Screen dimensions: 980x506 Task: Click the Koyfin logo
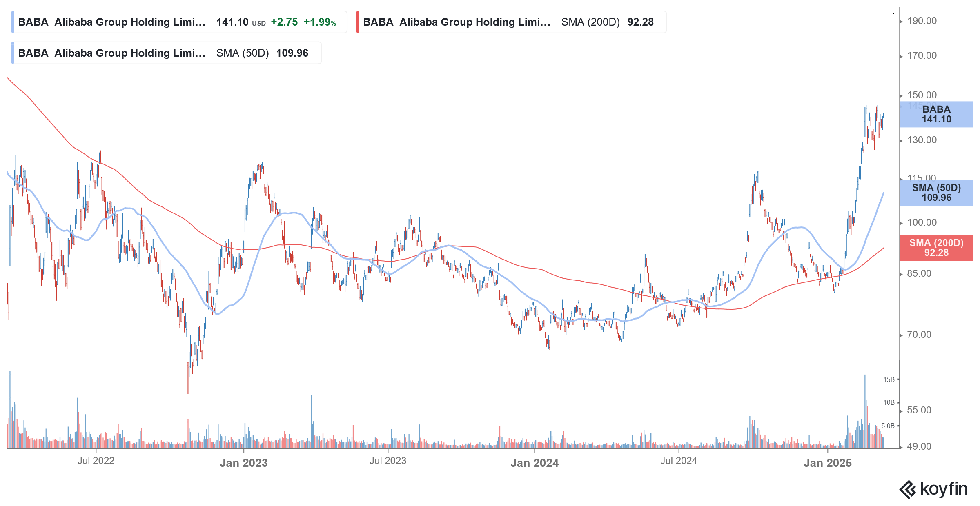coord(933,489)
